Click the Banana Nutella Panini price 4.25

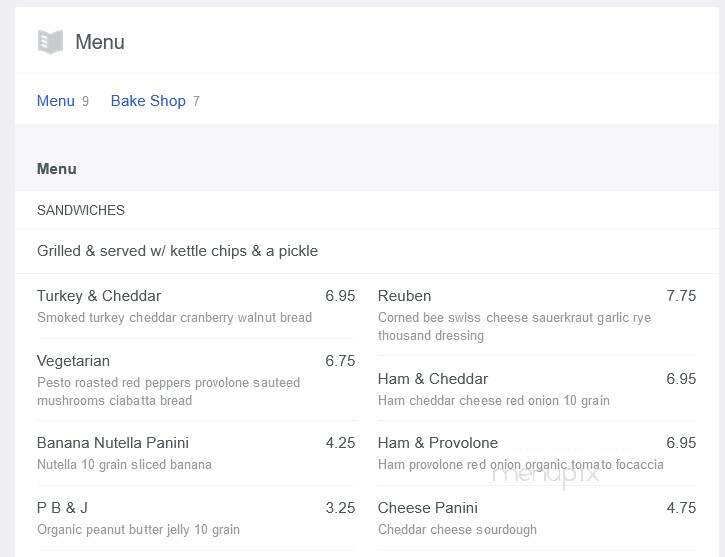tap(340, 443)
